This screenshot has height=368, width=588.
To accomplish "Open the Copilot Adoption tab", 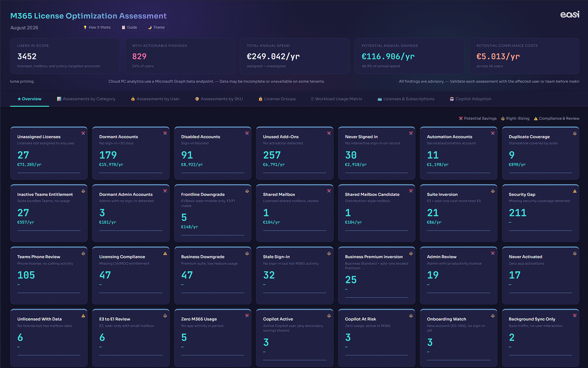I will coord(470,99).
